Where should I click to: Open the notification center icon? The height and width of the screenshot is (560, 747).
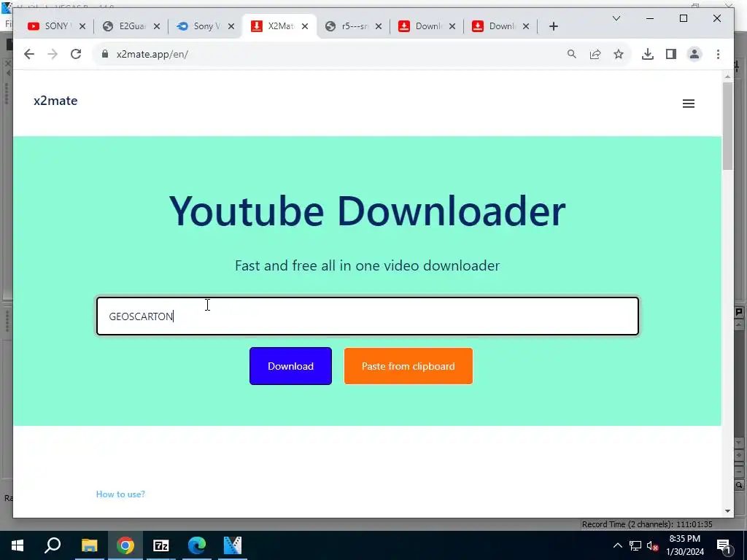[724, 545]
